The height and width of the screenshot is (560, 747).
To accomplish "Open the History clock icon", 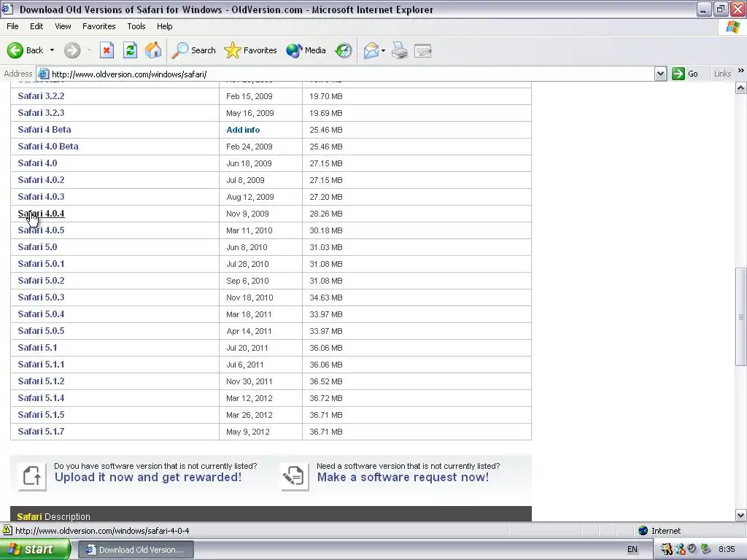I will [344, 50].
